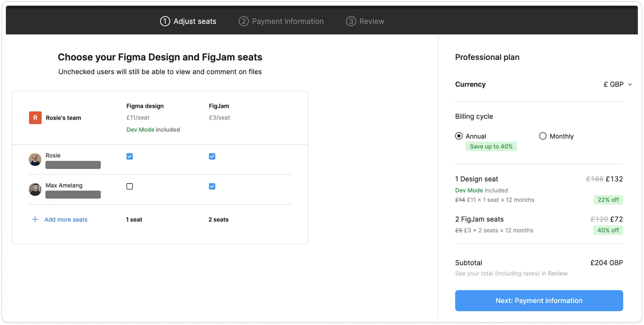Click the FigJam column header
Screen dimensions: 644x325
219,106
